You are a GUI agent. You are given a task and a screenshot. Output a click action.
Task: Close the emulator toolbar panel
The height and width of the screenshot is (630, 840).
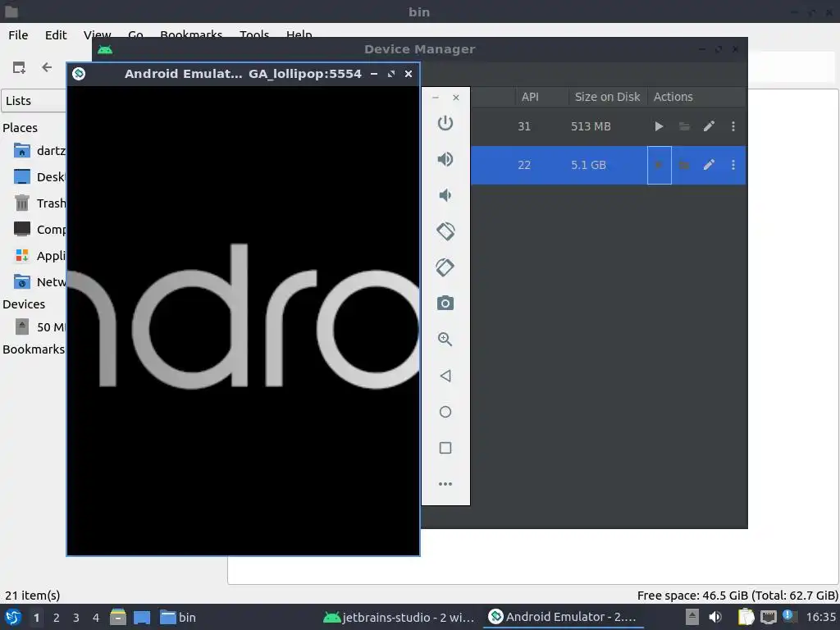click(x=456, y=98)
